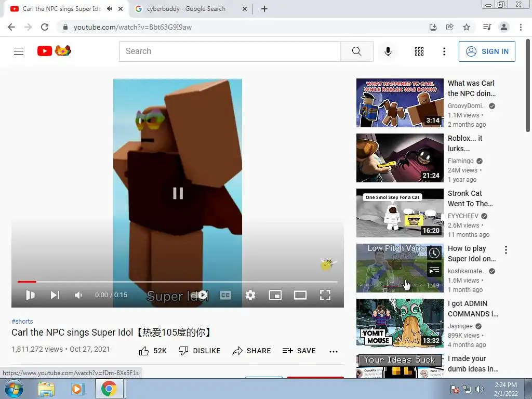Open Chrome's three-dot menu
This screenshot has width=532, height=399.
pyautogui.click(x=521, y=27)
